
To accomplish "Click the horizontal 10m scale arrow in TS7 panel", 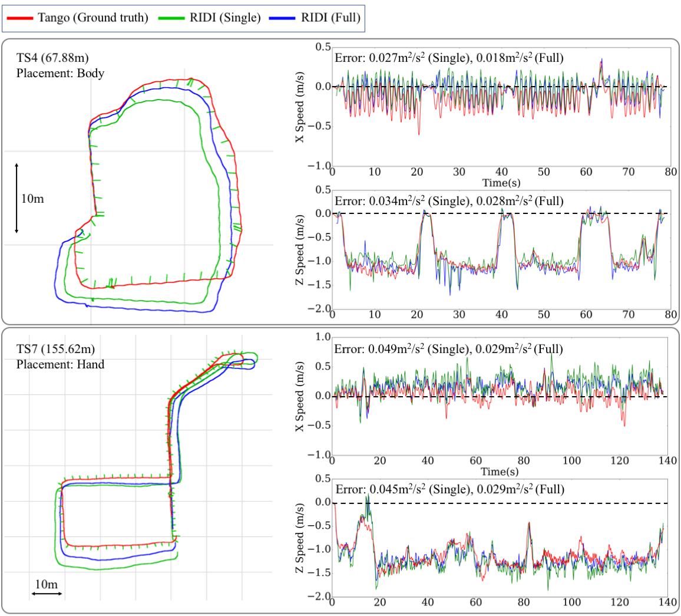I will [47, 594].
